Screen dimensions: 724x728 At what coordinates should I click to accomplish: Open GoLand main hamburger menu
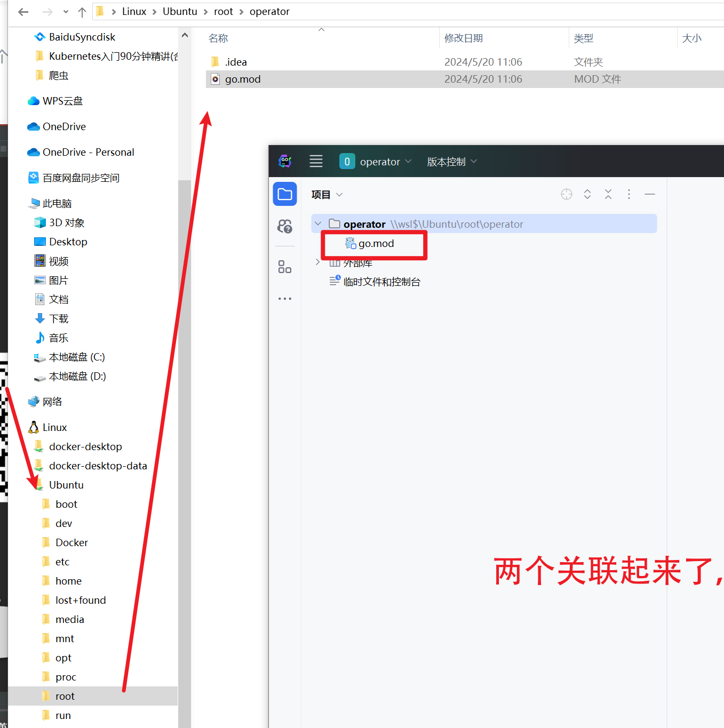tap(316, 161)
